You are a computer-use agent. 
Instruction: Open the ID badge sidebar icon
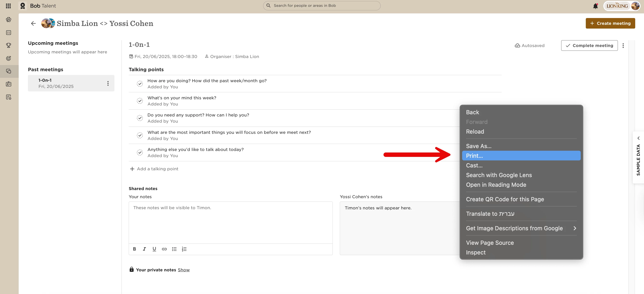click(x=9, y=84)
